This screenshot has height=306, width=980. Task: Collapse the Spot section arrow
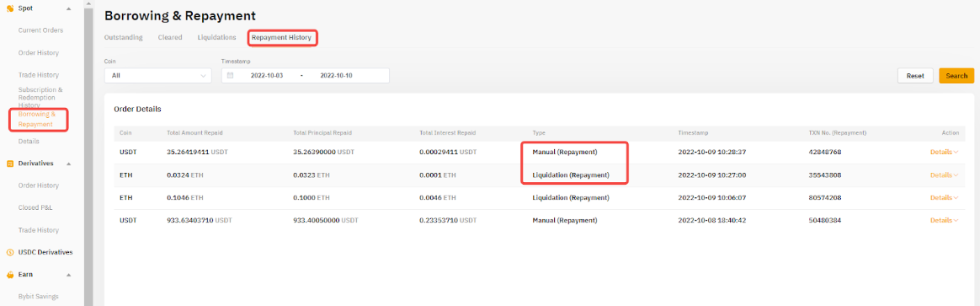coord(69,8)
